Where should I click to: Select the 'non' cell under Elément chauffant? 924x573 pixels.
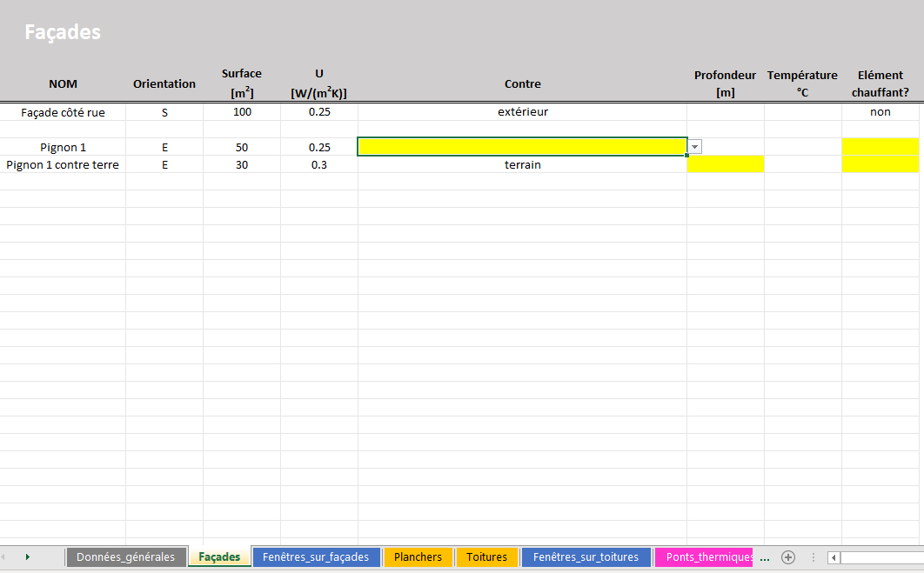pyautogui.click(x=880, y=112)
